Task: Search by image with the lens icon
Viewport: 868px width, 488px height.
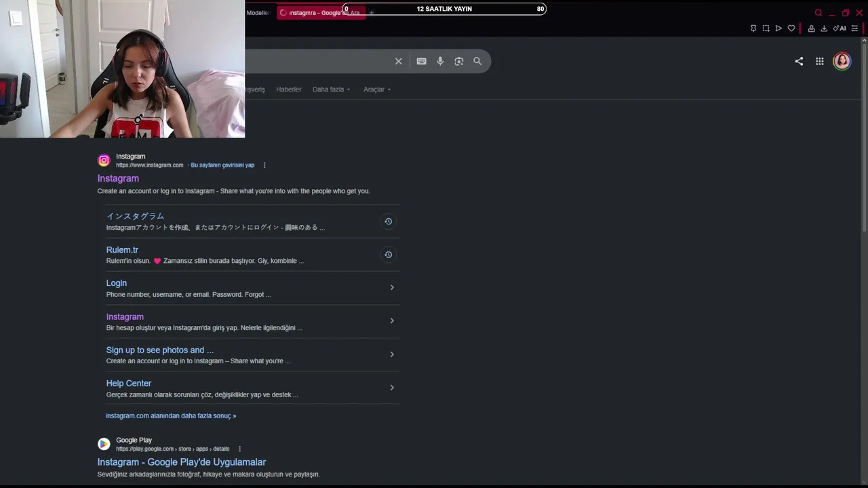Action: [459, 61]
